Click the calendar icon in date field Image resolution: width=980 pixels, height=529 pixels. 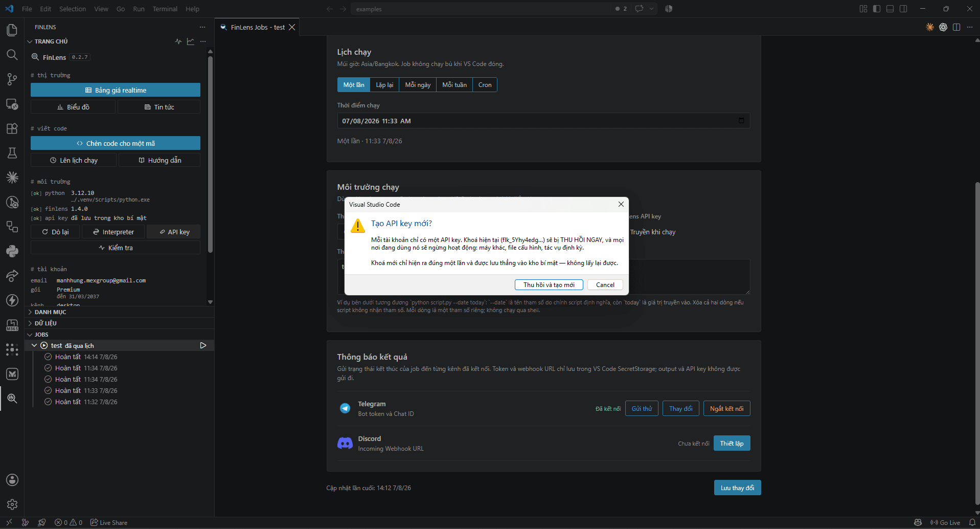coord(741,121)
